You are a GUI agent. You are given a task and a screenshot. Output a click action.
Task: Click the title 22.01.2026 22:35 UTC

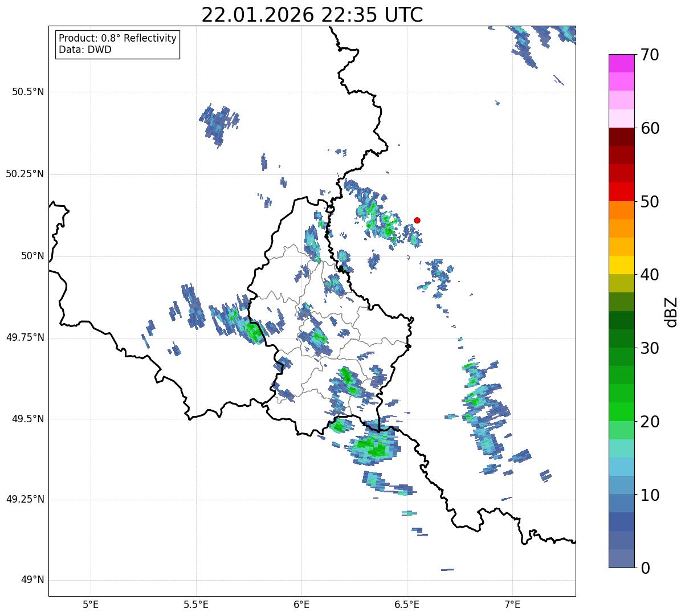pos(312,15)
